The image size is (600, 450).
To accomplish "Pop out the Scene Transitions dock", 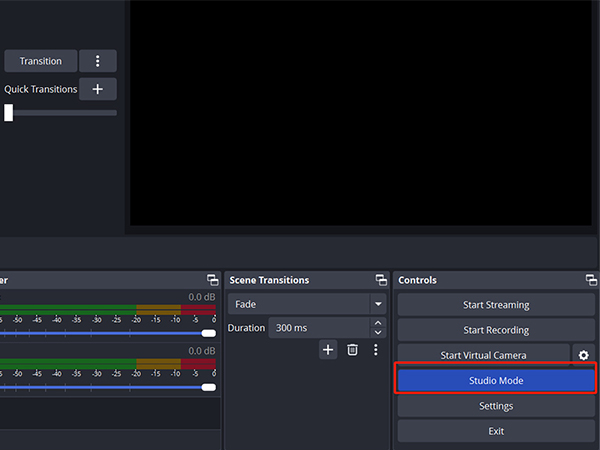I will 380,281.
